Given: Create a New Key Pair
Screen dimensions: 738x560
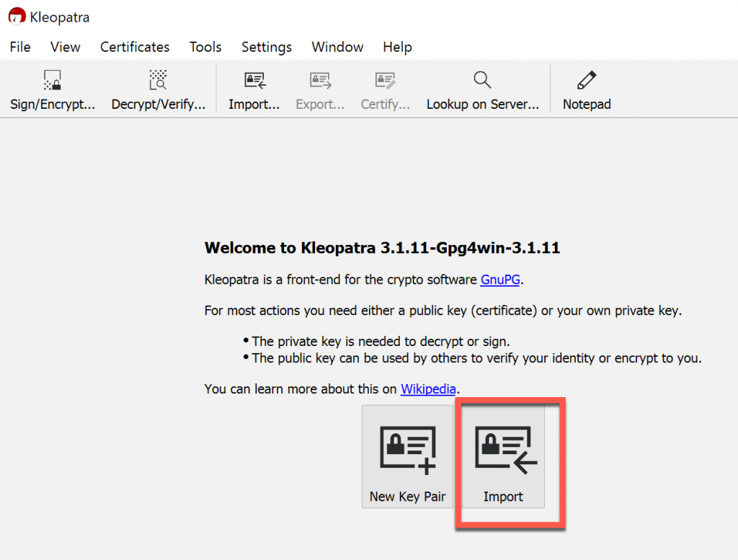Looking at the screenshot, I should coord(408,456).
